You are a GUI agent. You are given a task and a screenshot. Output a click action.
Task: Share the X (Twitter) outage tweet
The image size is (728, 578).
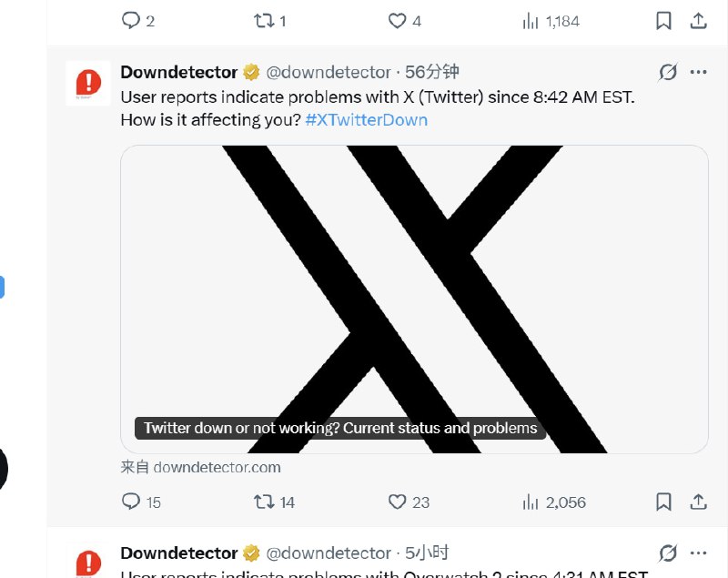(x=698, y=502)
